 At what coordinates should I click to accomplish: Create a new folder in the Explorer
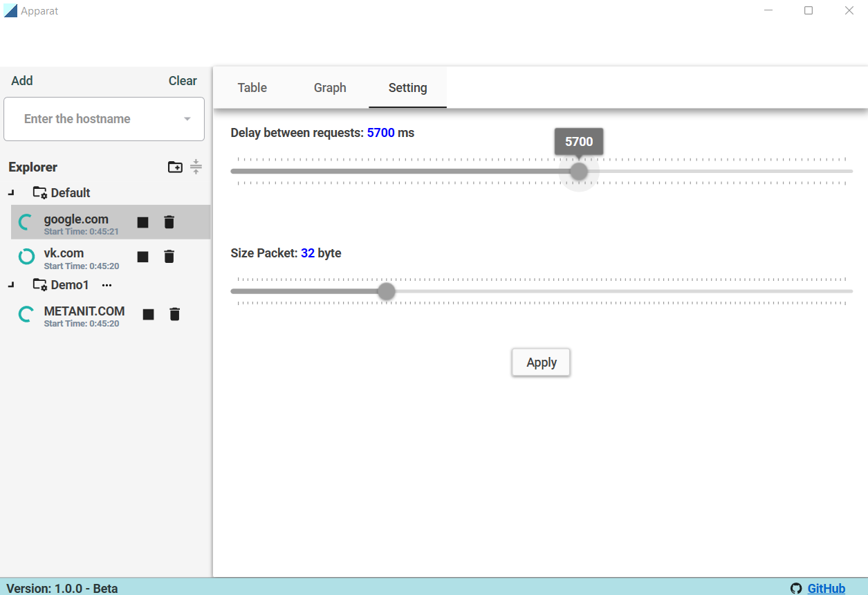click(175, 167)
